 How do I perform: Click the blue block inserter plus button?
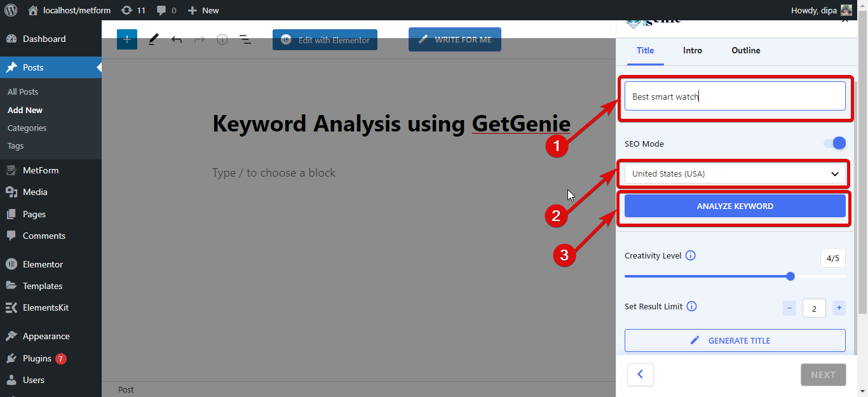coord(127,39)
